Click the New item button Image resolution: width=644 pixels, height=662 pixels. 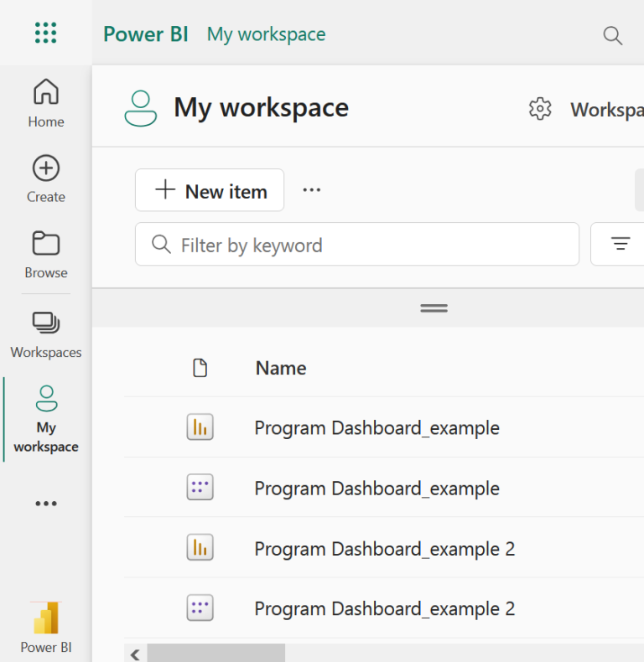point(210,190)
